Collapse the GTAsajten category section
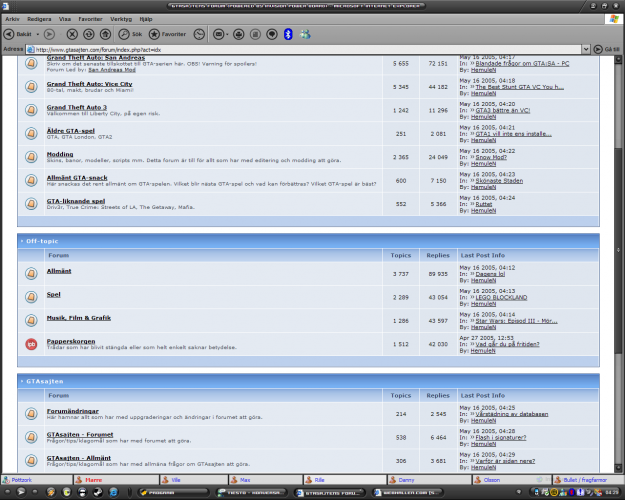The height and width of the screenshot is (500, 625). click(x=22, y=381)
